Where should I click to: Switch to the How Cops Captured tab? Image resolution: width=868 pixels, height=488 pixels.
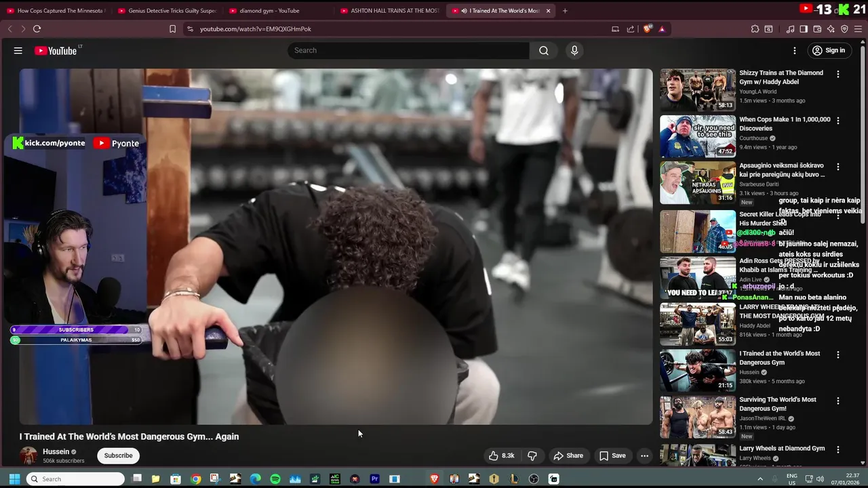(x=56, y=11)
